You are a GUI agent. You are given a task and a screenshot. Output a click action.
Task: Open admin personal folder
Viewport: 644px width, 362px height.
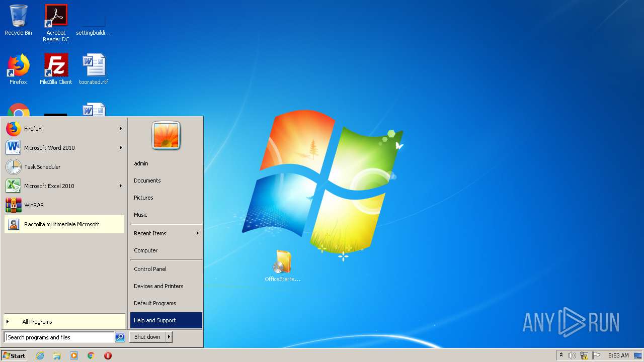click(x=166, y=163)
